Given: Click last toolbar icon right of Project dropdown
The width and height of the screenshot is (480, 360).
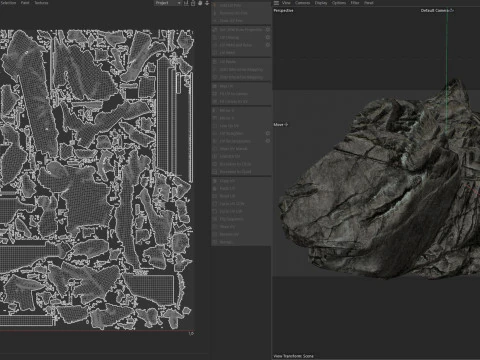Looking at the screenshot, I should coord(207,3).
